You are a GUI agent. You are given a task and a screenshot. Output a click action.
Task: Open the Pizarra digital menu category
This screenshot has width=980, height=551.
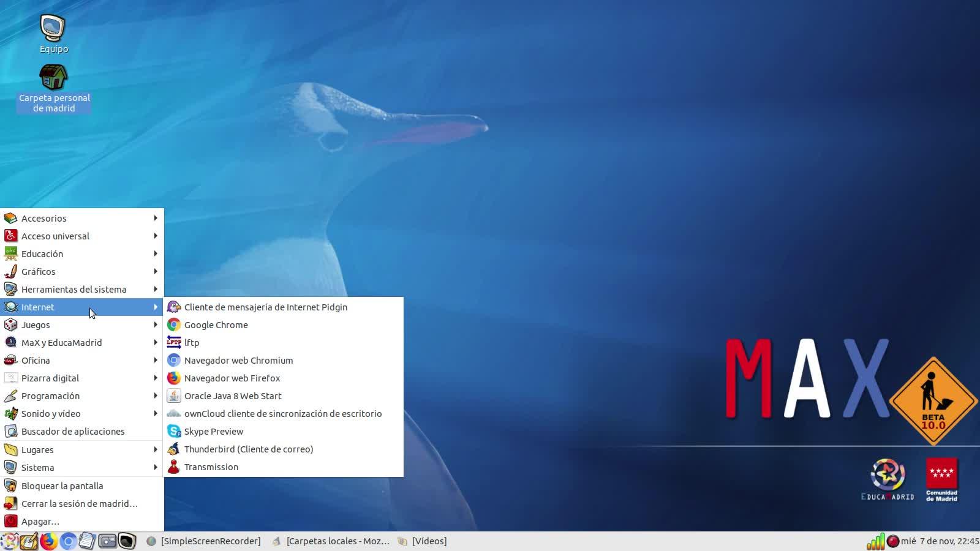click(x=82, y=378)
